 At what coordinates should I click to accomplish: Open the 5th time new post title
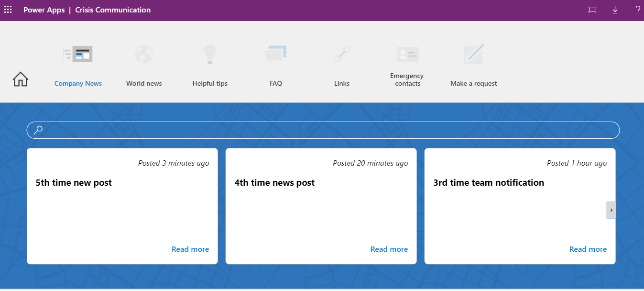(74, 183)
